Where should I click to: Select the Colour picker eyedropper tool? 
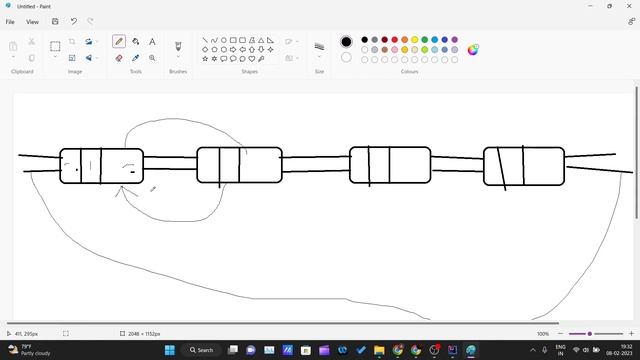[136, 58]
